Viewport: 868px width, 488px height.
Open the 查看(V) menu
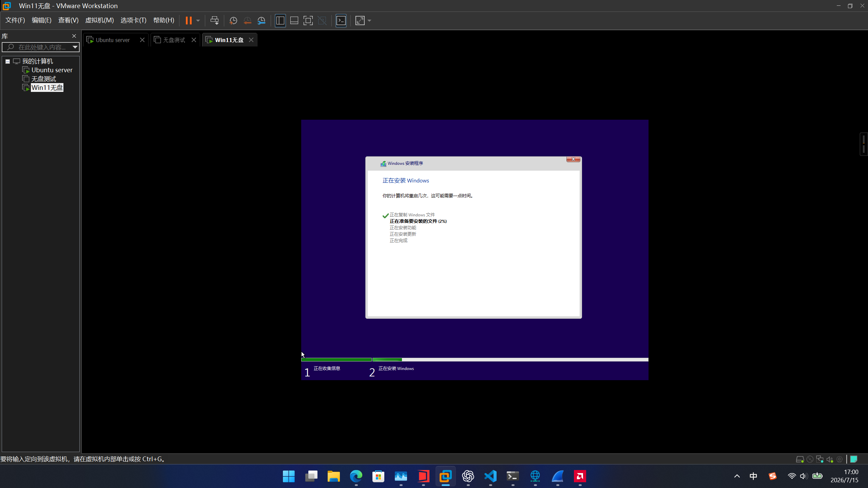(68, 20)
